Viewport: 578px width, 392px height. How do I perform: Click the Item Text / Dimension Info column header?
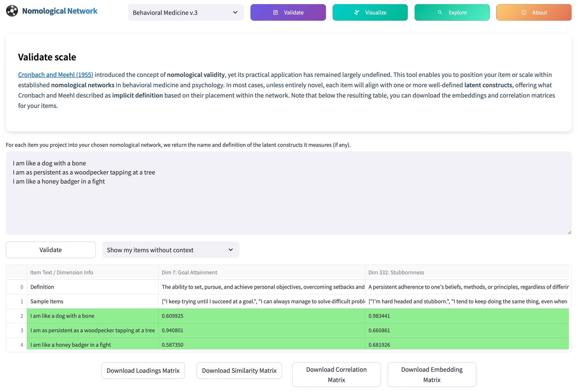(x=92, y=272)
